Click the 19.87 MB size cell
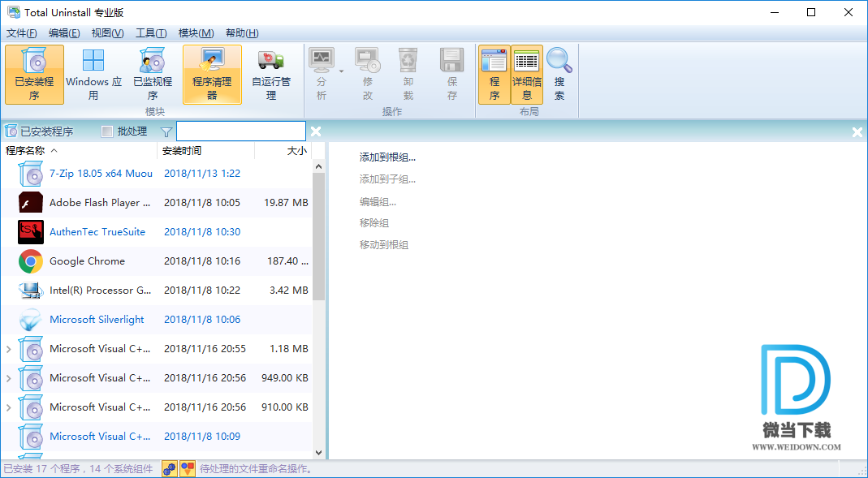 point(286,203)
